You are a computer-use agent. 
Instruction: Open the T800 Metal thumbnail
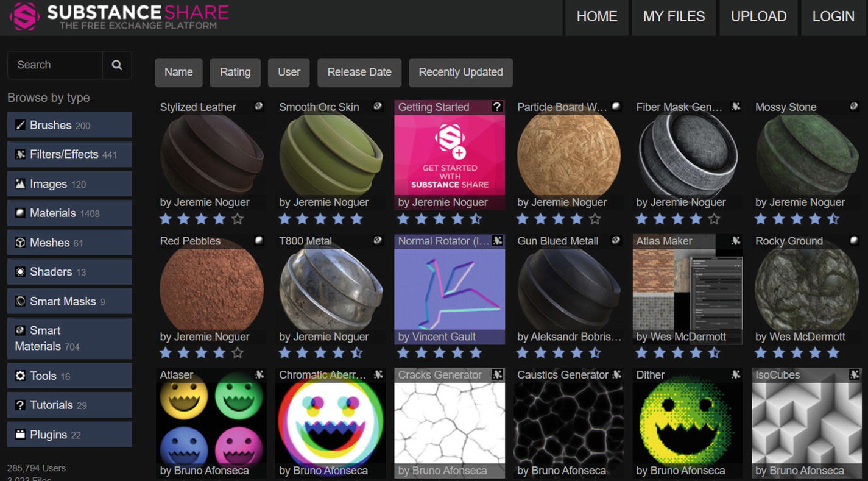[x=331, y=289]
